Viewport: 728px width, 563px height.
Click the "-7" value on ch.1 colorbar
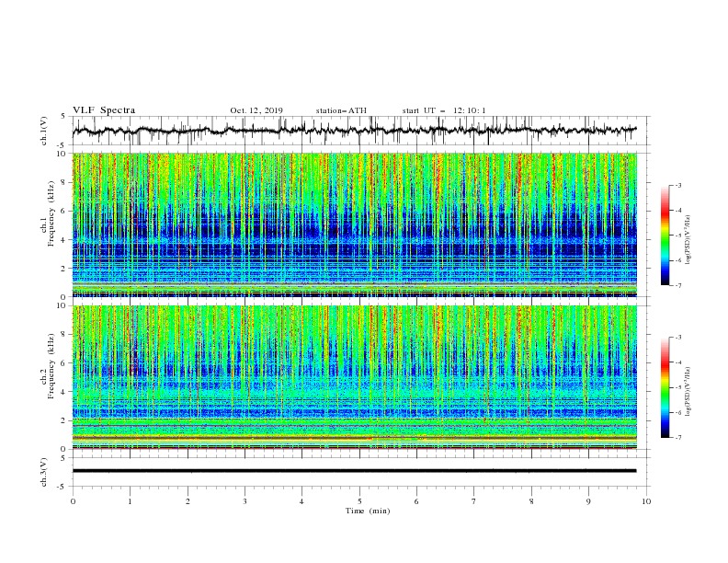[x=678, y=286]
